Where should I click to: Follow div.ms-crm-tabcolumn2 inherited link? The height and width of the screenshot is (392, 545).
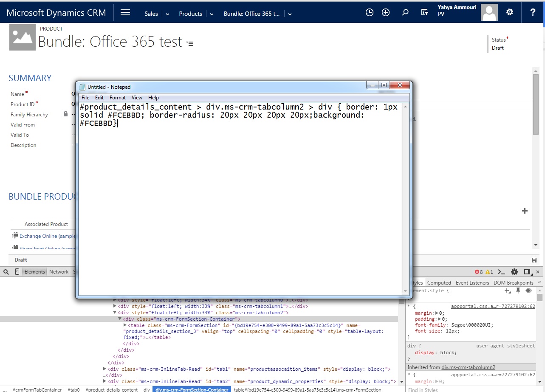468,367
